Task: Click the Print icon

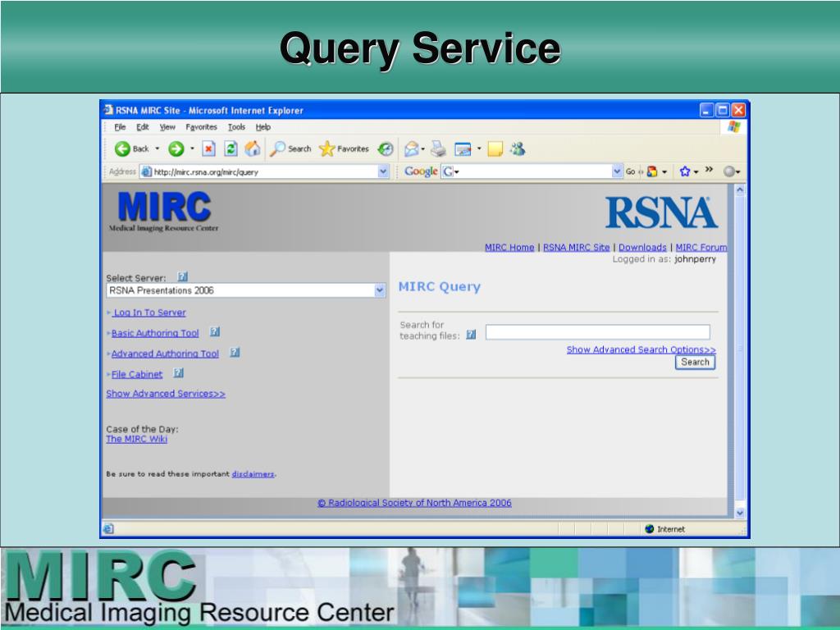Action: tap(438, 148)
